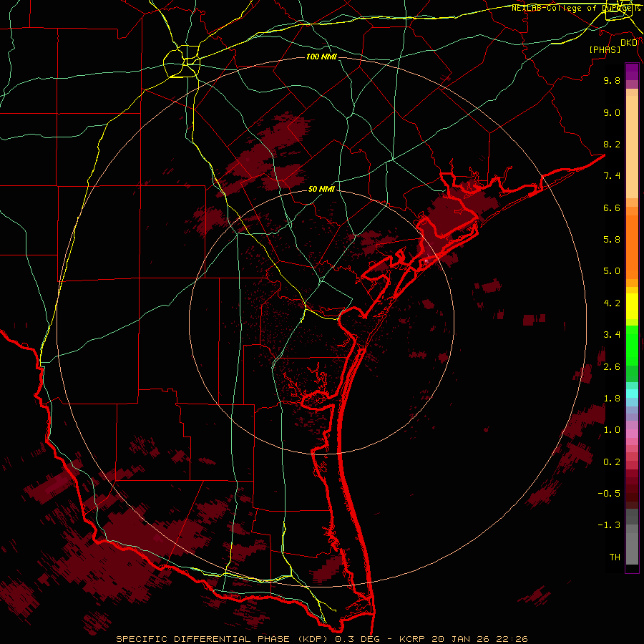The image size is (644, 644).
Task: Click the 6.6 scale value
Action: (x=612, y=208)
